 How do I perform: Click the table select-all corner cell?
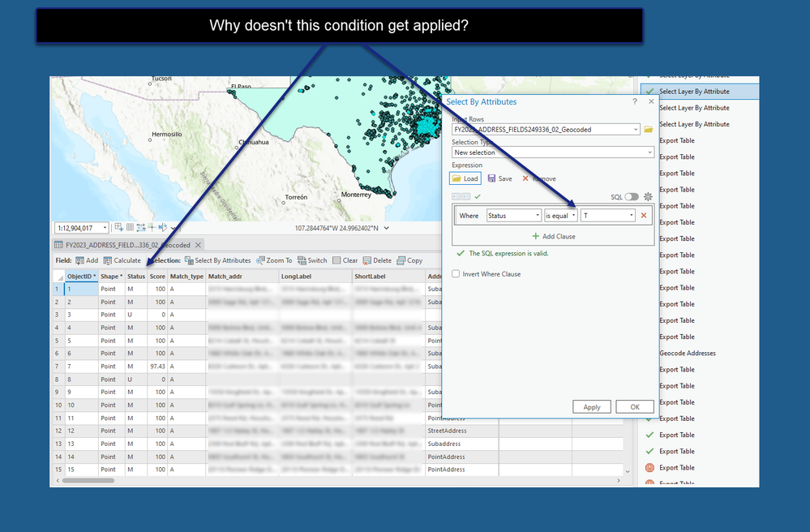click(58, 277)
